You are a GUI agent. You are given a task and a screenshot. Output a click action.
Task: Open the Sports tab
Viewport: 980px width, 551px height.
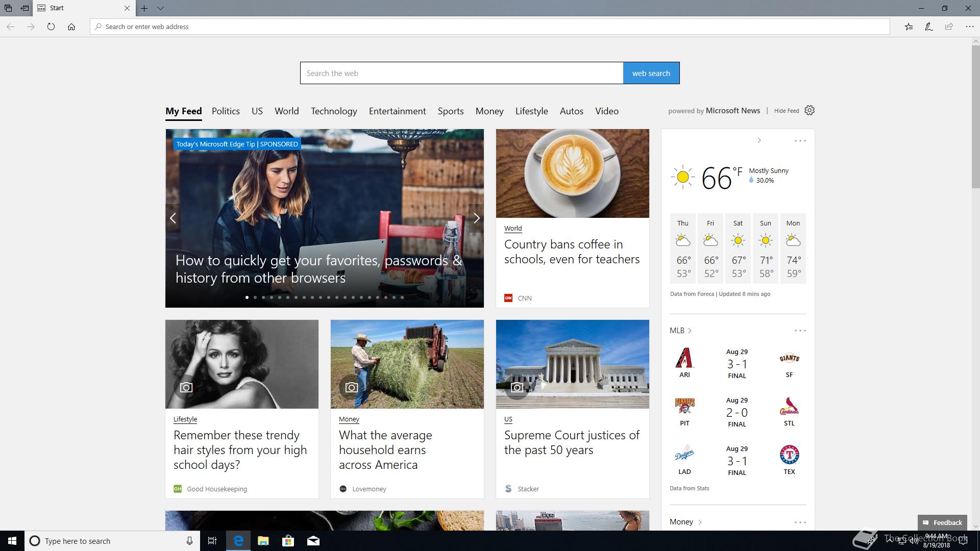pyautogui.click(x=451, y=111)
